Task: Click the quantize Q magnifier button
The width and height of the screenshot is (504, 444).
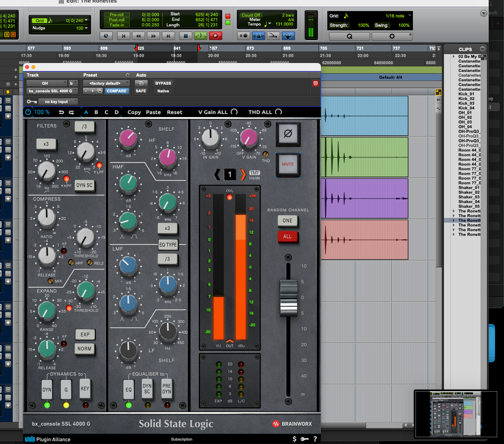Action: click(x=349, y=36)
